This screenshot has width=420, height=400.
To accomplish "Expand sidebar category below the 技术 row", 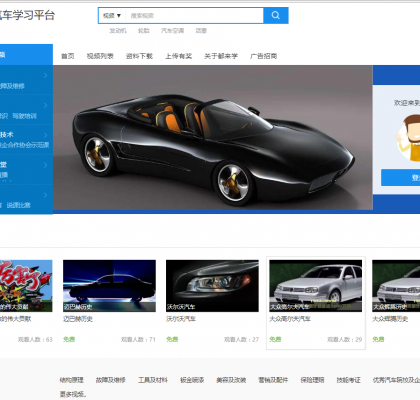I will (x=46, y=165).
